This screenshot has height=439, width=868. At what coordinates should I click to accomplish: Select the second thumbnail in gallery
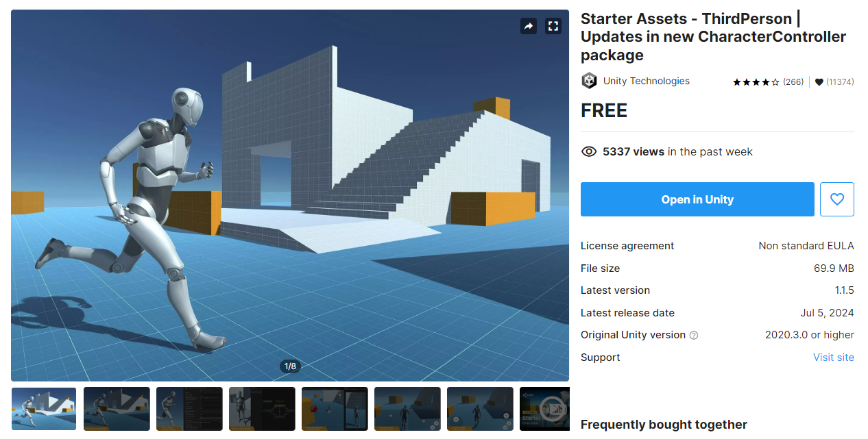point(117,409)
